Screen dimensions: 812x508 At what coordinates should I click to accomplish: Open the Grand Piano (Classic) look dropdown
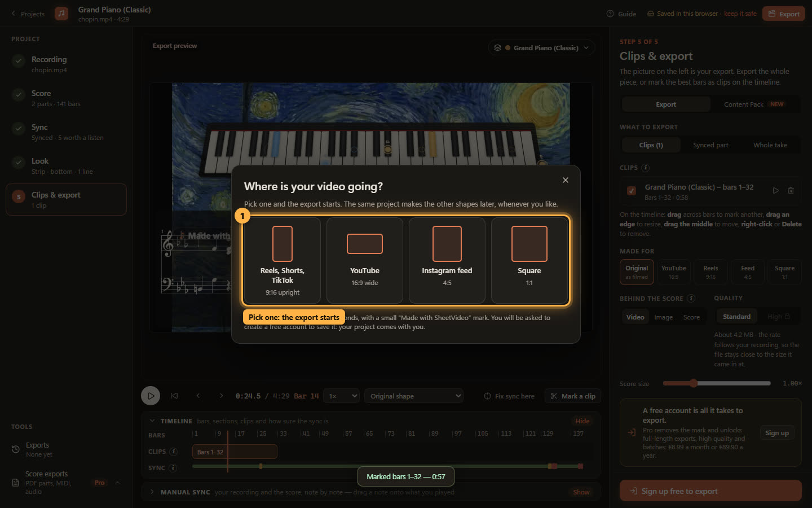[541, 48]
